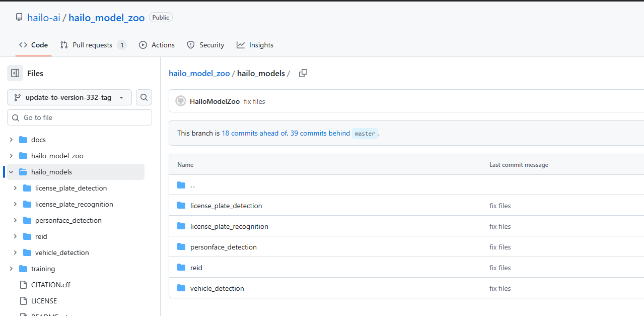Switch to the Pull requests tab

tap(93, 45)
